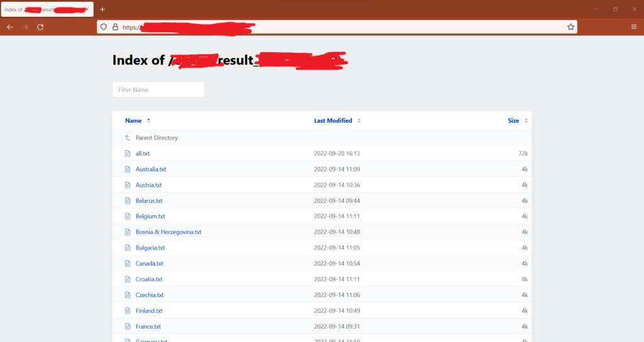Image resolution: width=644 pixels, height=342 pixels.
Task: Click the padlock site security icon
Action: tap(116, 27)
